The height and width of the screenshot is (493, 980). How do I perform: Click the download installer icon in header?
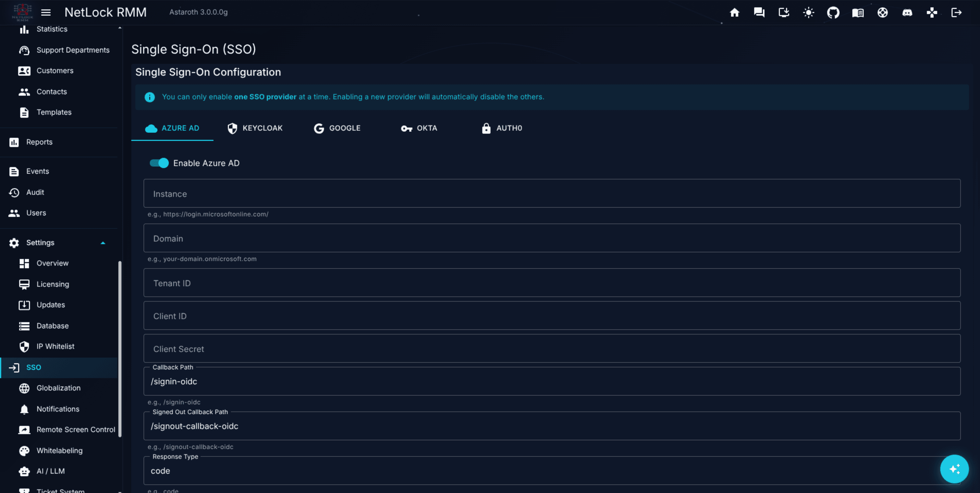[784, 13]
